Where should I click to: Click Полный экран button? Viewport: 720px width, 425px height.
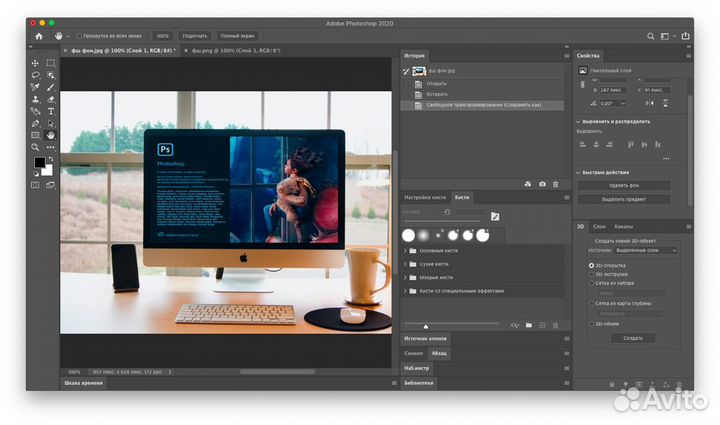tap(237, 36)
